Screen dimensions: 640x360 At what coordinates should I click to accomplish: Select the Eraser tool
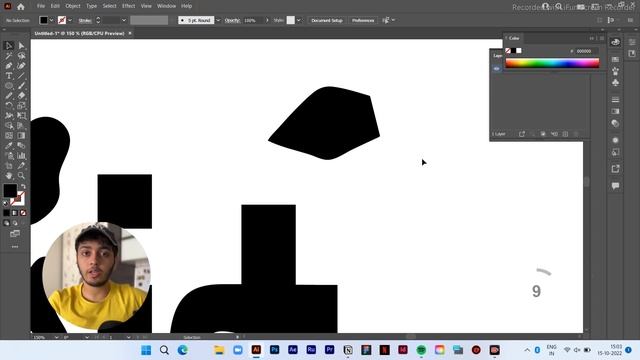(21, 96)
